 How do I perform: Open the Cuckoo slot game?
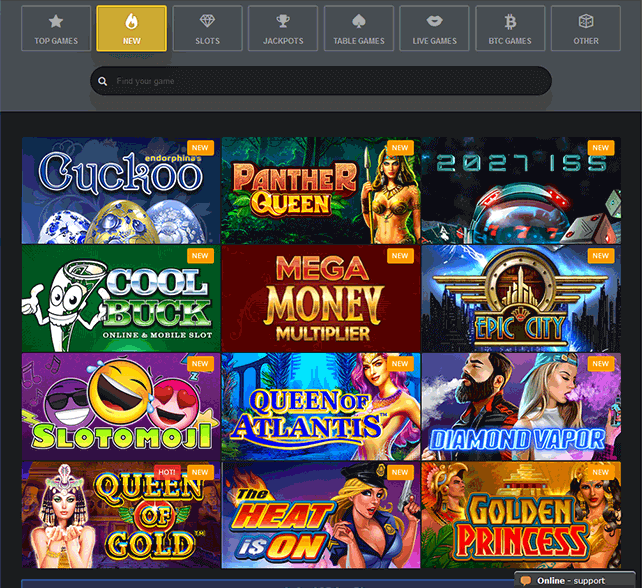(121, 190)
